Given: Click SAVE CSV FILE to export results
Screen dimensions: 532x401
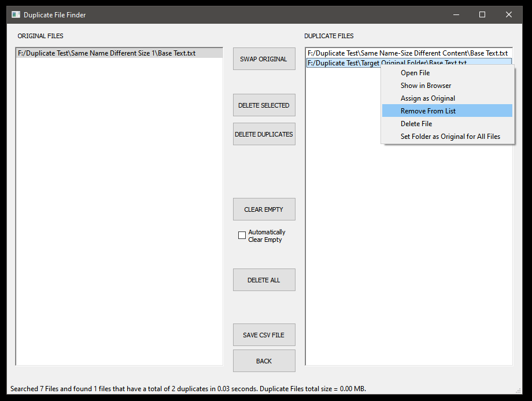Looking at the screenshot, I should [264, 334].
